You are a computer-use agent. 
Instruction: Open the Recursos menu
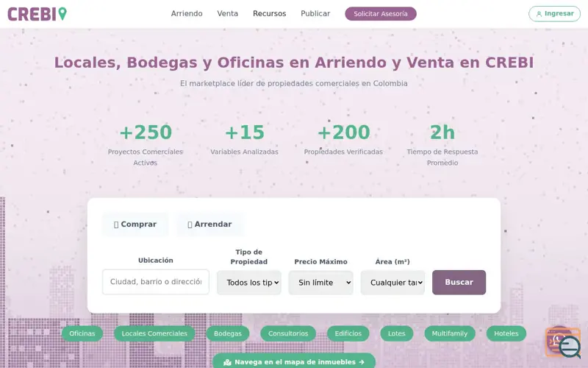coord(269,13)
